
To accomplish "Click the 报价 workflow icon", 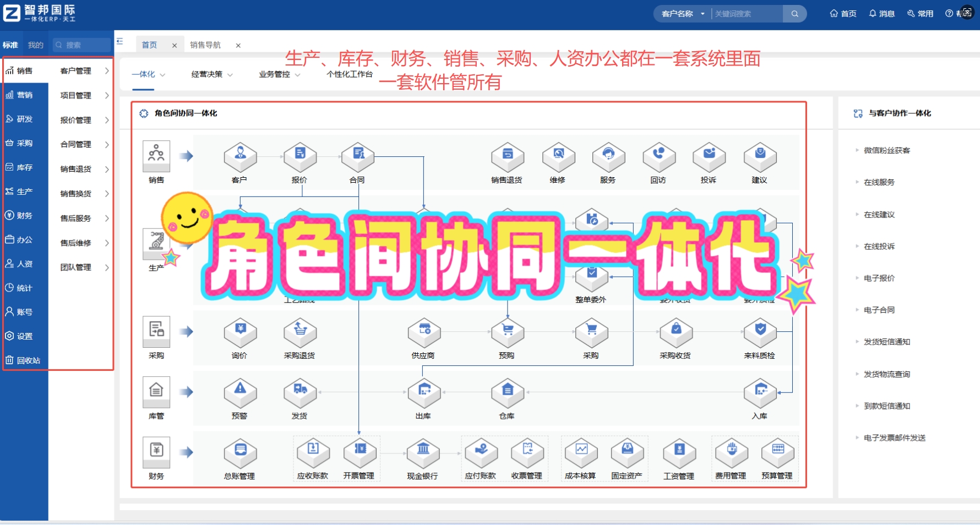I will click(x=300, y=157).
